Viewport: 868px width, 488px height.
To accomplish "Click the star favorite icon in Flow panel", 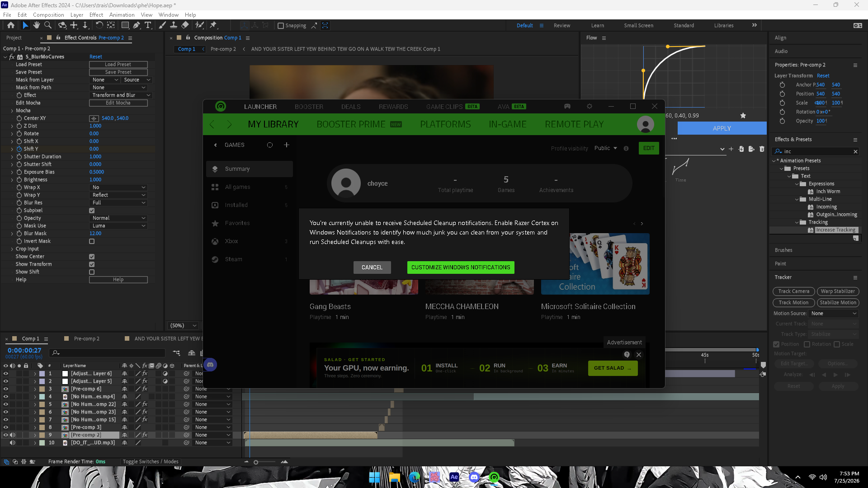I will pos(743,116).
